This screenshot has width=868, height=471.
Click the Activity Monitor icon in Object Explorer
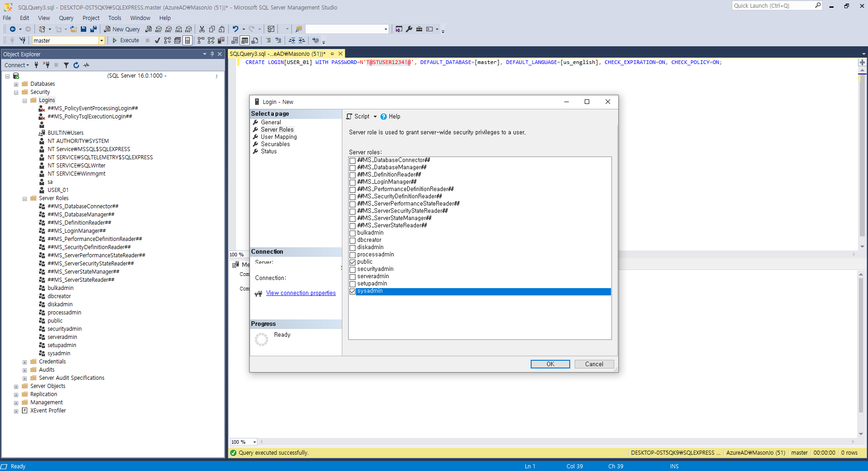click(86, 65)
